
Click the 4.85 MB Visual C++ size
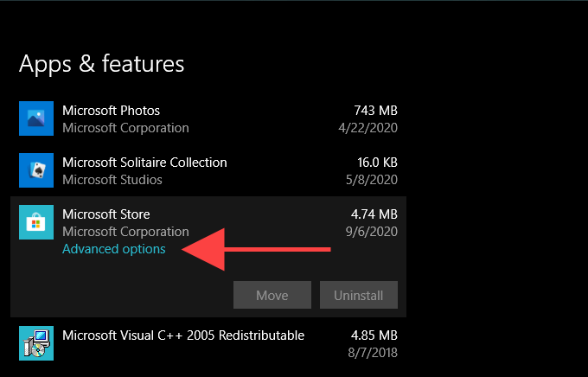point(374,335)
